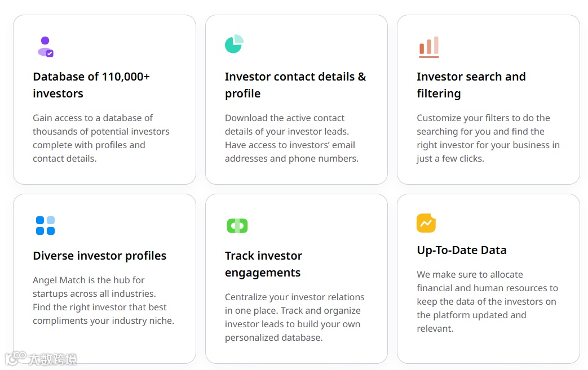Click the green engagement tracking icon
588x370 pixels.
pyautogui.click(x=237, y=226)
